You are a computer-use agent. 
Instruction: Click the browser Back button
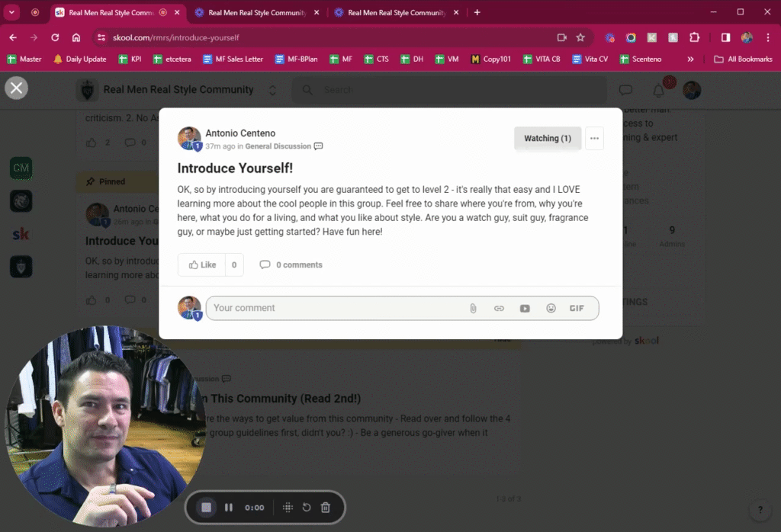pyautogui.click(x=13, y=38)
